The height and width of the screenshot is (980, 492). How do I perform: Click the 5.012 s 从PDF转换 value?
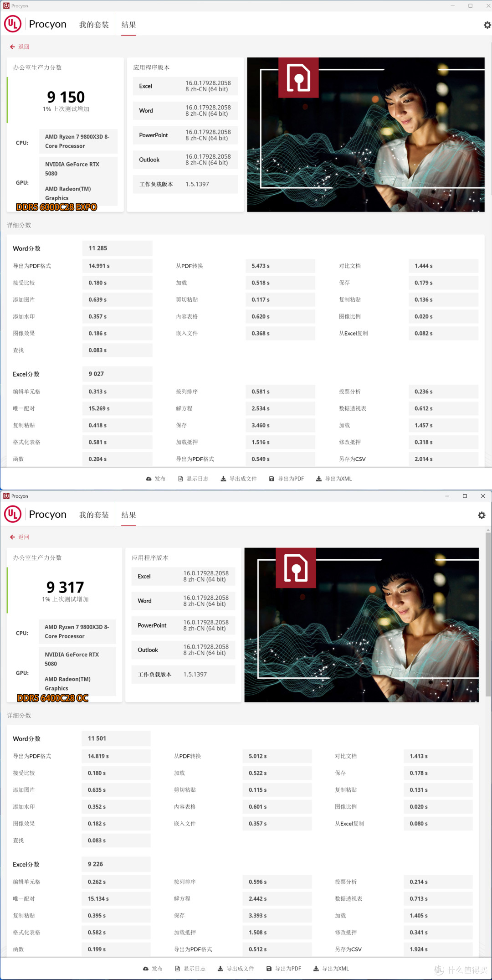point(277,756)
